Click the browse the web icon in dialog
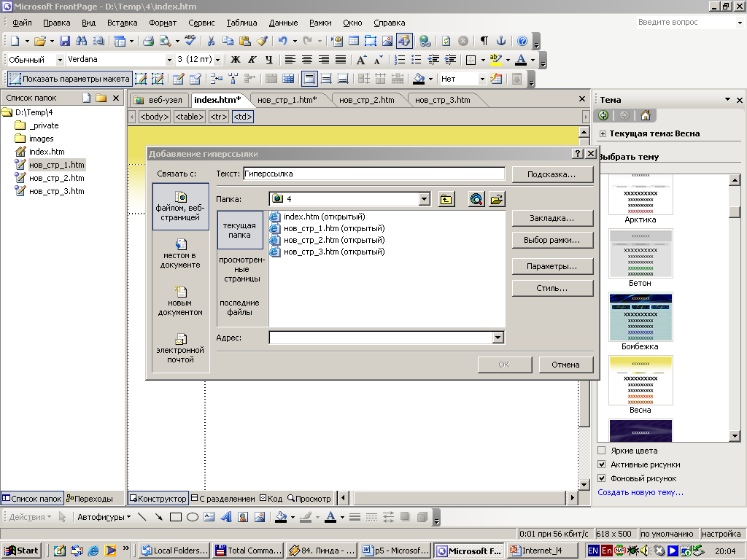The image size is (747, 560). tap(476, 200)
